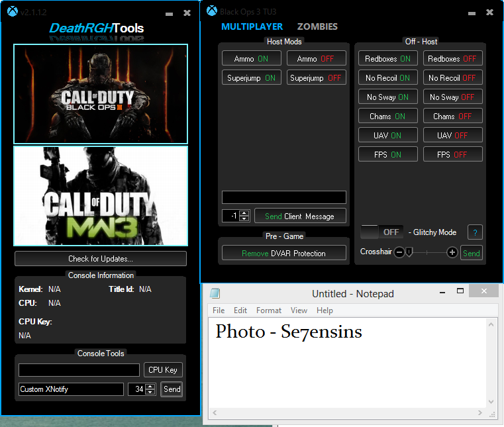Screen dimensions: 504x427
Task: Close the DeathRGHTools window
Action: (x=187, y=13)
